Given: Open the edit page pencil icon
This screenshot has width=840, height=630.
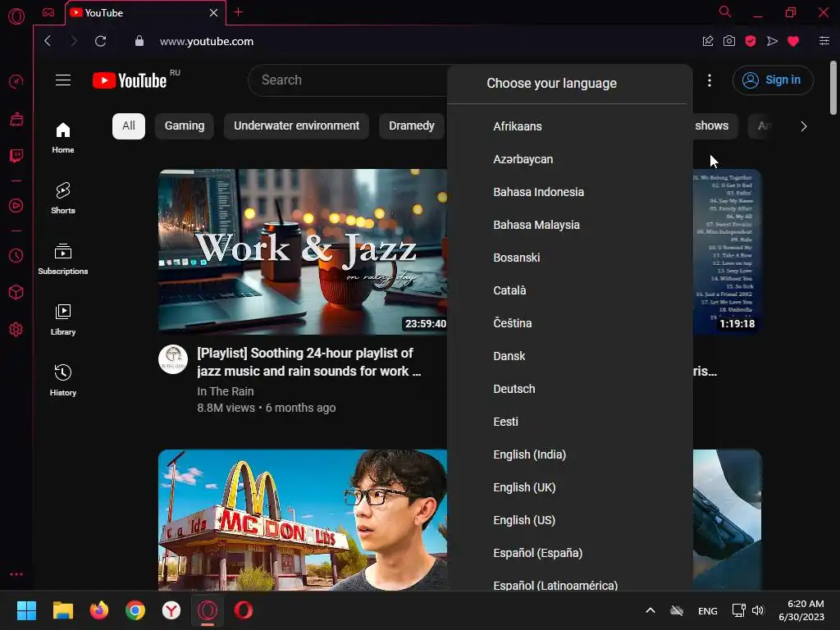Looking at the screenshot, I should tap(708, 41).
